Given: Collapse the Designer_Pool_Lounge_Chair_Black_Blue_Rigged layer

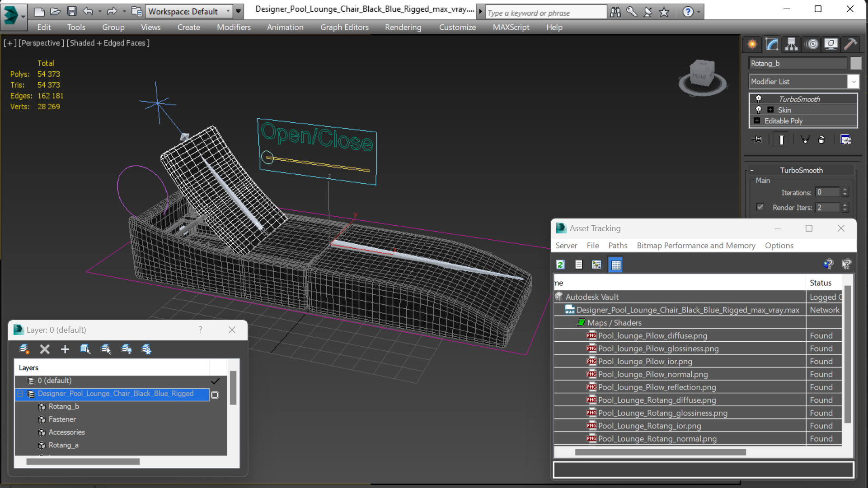Looking at the screenshot, I should tap(20, 394).
